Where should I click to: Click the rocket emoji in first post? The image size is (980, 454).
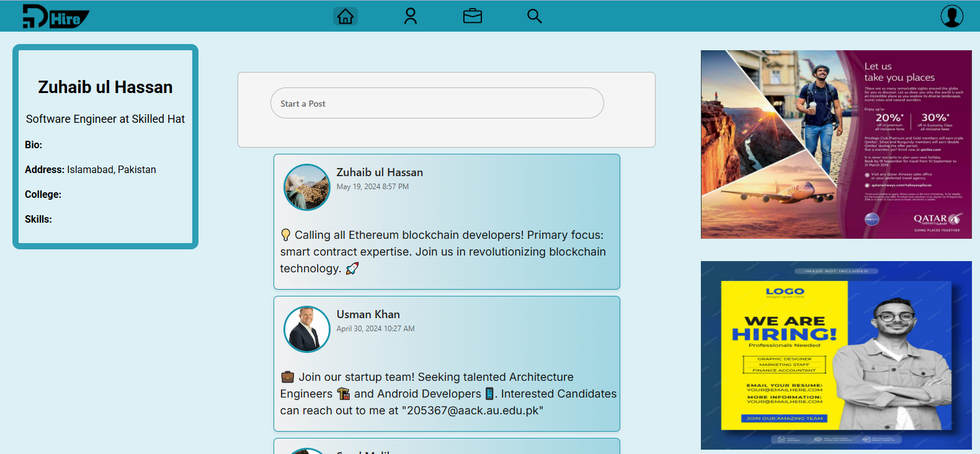point(352,269)
